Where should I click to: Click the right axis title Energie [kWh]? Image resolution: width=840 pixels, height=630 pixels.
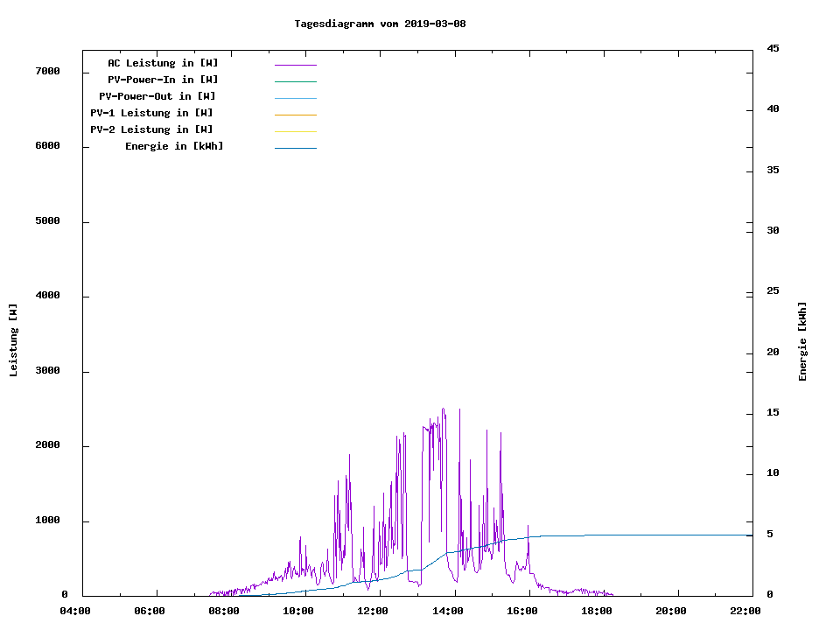(x=803, y=341)
